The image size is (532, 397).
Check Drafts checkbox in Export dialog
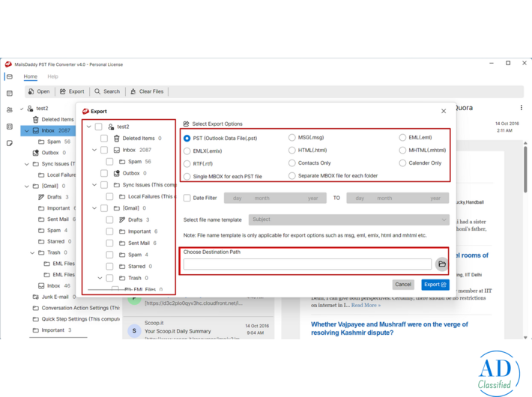click(x=109, y=220)
